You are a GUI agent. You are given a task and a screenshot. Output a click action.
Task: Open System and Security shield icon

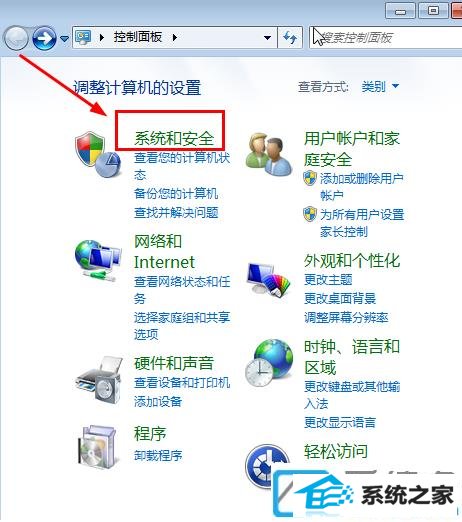tap(97, 154)
